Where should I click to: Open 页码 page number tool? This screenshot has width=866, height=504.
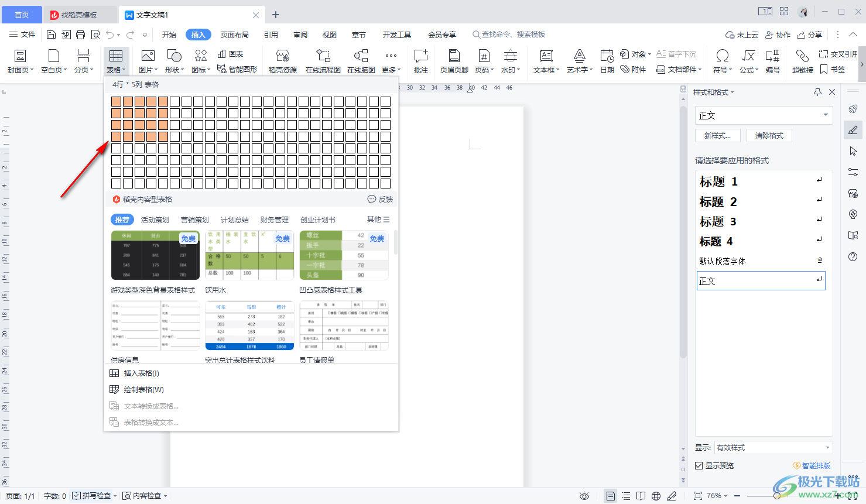(x=484, y=61)
